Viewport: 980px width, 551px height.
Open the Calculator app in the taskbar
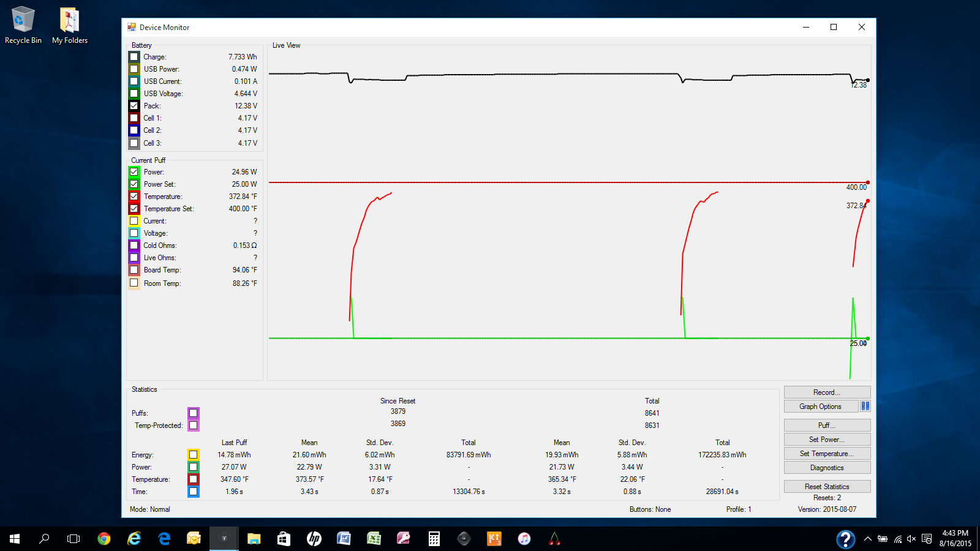(434, 539)
